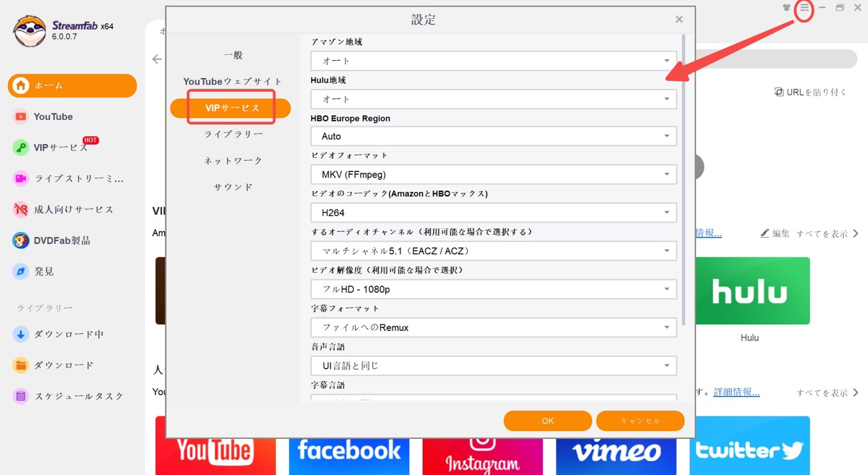Click the Downloaded folder icon

tap(21, 365)
